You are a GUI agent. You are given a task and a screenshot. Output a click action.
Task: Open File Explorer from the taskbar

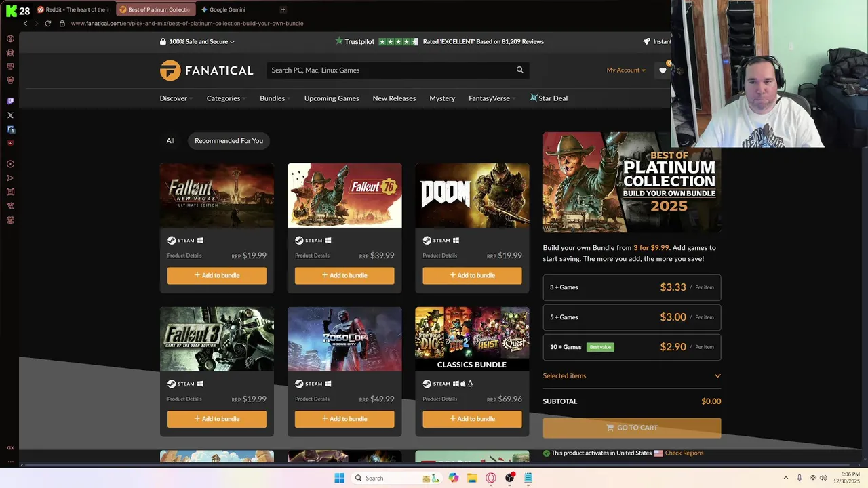click(472, 478)
